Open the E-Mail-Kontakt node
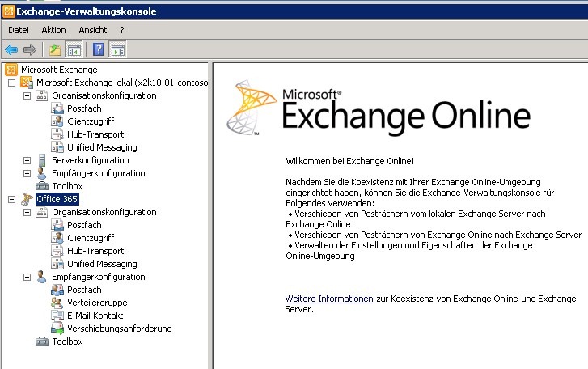 [x=95, y=316]
